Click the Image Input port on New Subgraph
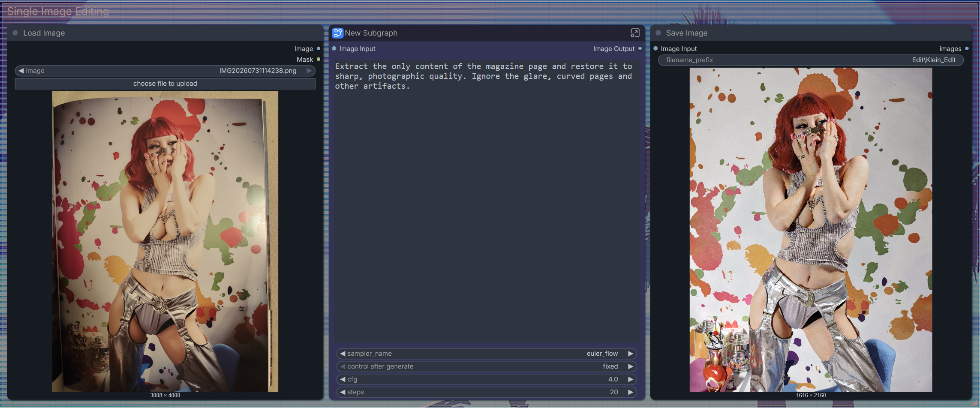 tap(334, 49)
